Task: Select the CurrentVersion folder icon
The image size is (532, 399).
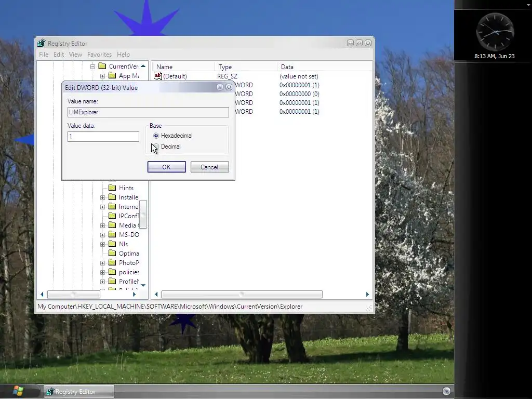Action: click(x=102, y=66)
